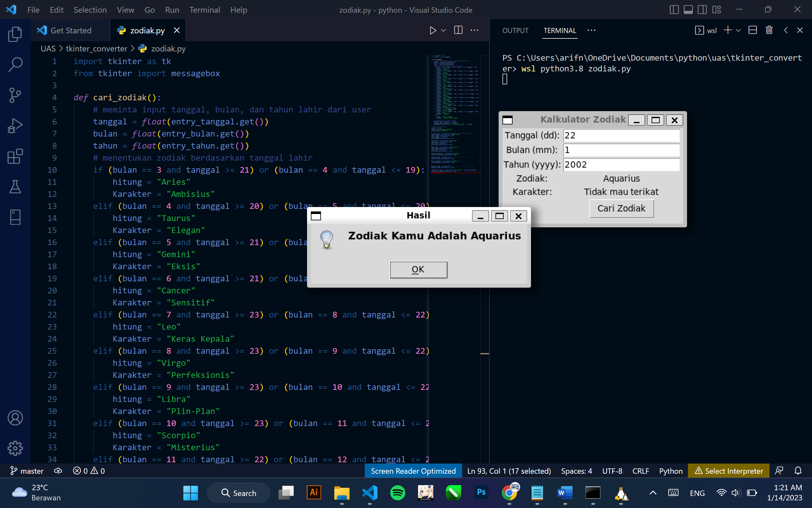Click UAS in the breadcrumb

point(48,49)
